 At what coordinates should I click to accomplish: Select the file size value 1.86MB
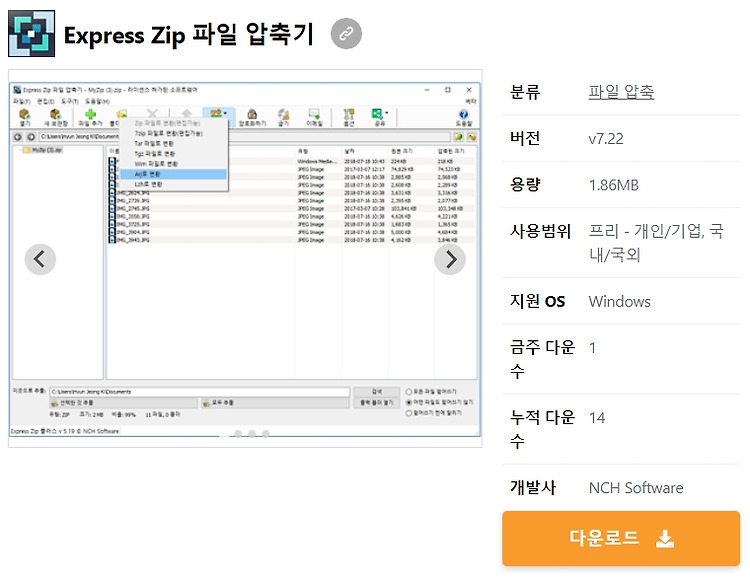point(614,185)
